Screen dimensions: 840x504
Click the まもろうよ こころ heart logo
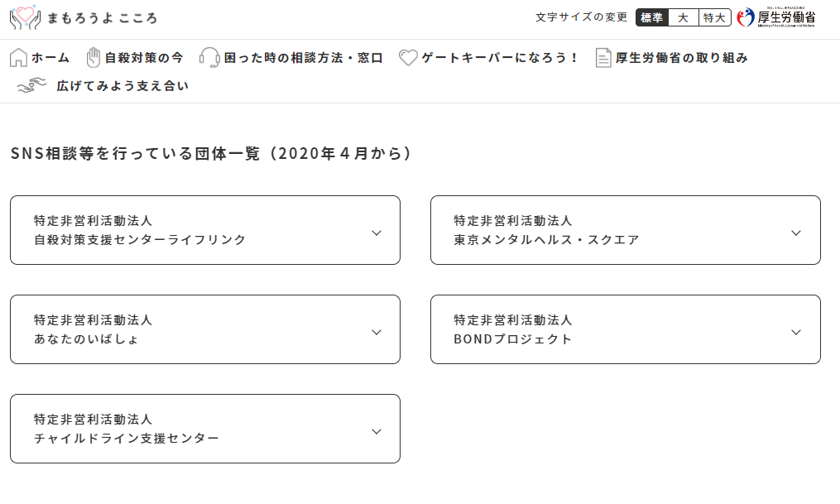pos(25,17)
